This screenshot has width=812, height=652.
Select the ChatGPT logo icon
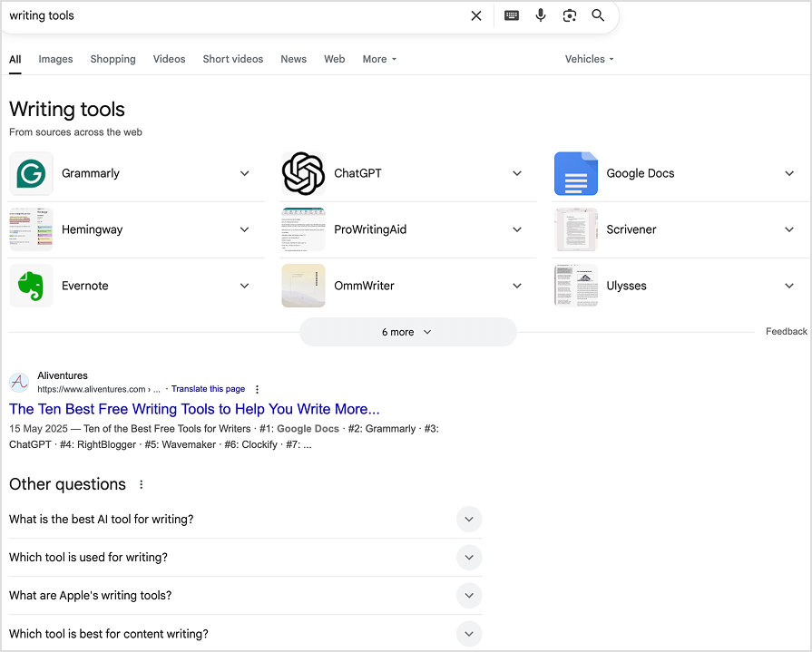(x=303, y=173)
